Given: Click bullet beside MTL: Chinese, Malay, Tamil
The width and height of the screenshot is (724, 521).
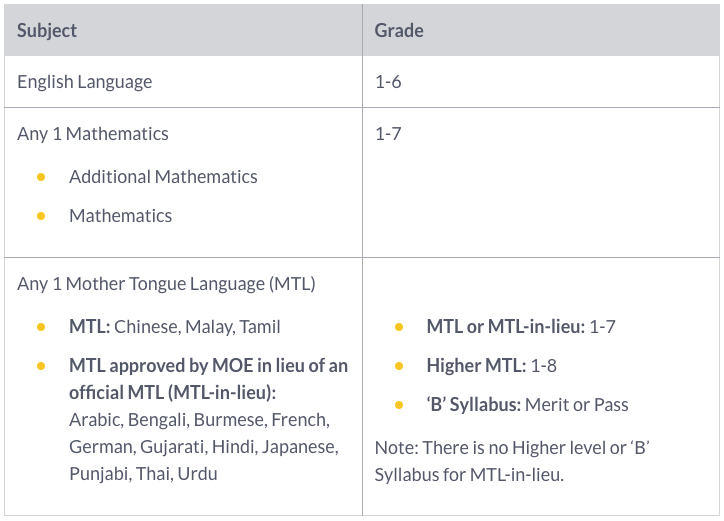Looking at the screenshot, I should point(41,327).
